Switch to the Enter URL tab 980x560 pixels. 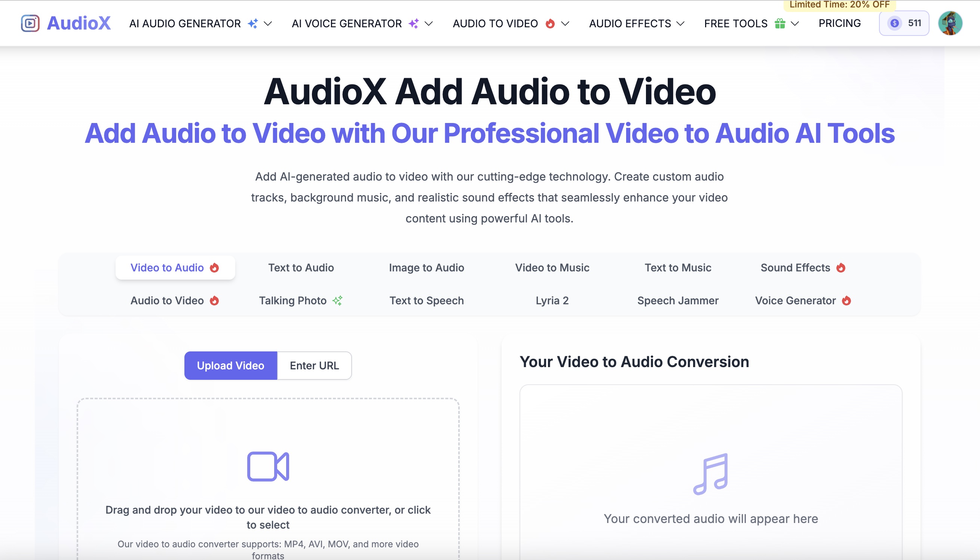tap(314, 365)
